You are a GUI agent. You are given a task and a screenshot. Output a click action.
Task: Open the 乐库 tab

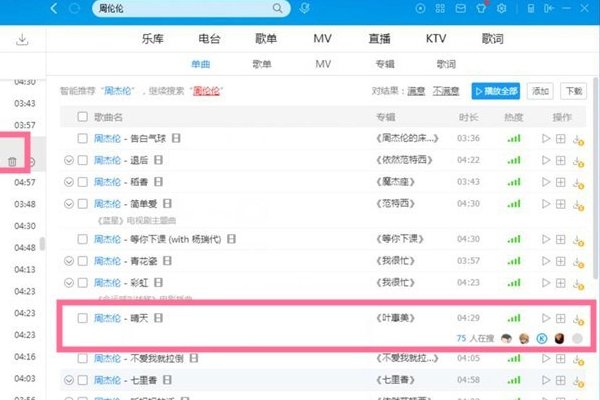pyautogui.click(x=153, y=39)
